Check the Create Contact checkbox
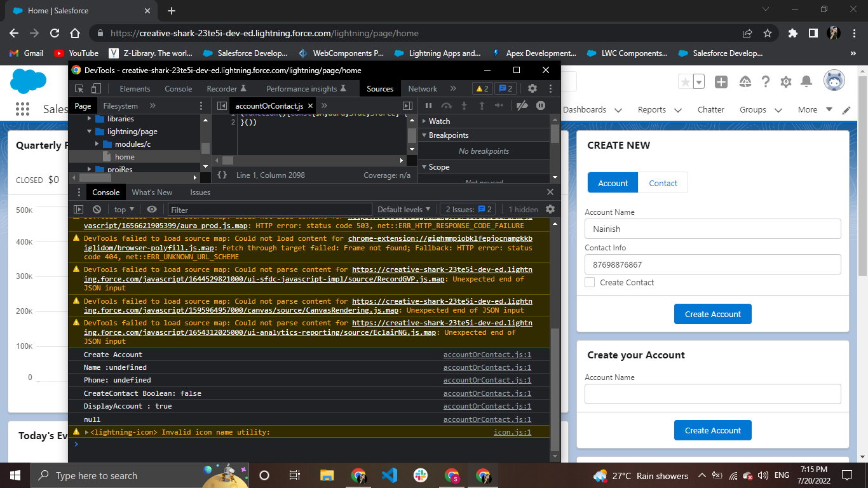The width and height of the screenshot is (868, 488). point(590,282)
